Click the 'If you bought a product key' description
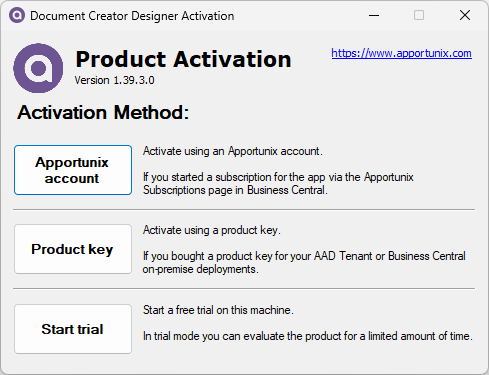489x375 pixels. (x=304, y=262)
